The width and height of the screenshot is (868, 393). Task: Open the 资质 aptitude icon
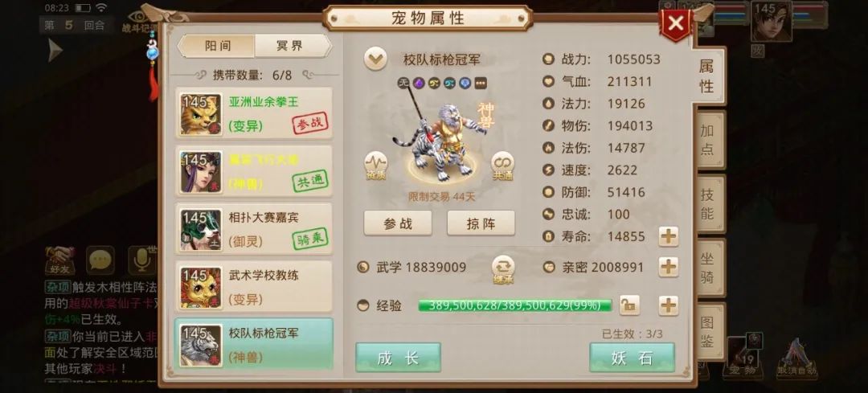(x=375, y=166)
